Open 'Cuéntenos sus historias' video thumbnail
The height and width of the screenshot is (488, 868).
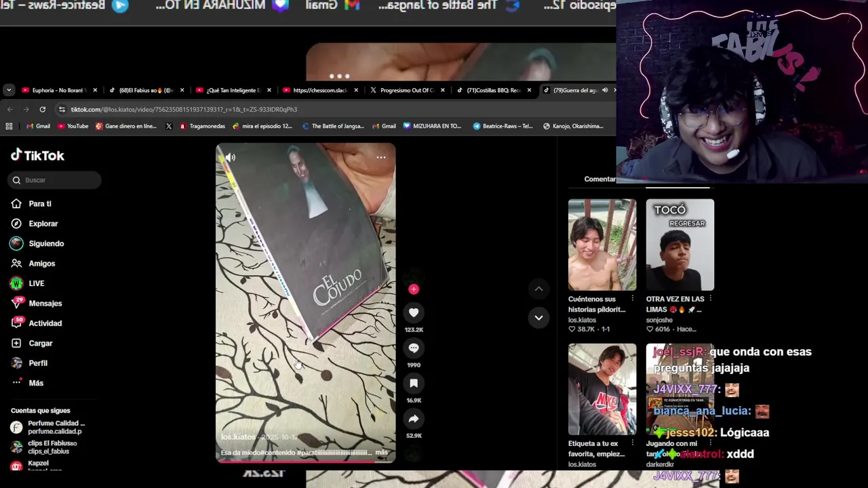click(602, 245)
